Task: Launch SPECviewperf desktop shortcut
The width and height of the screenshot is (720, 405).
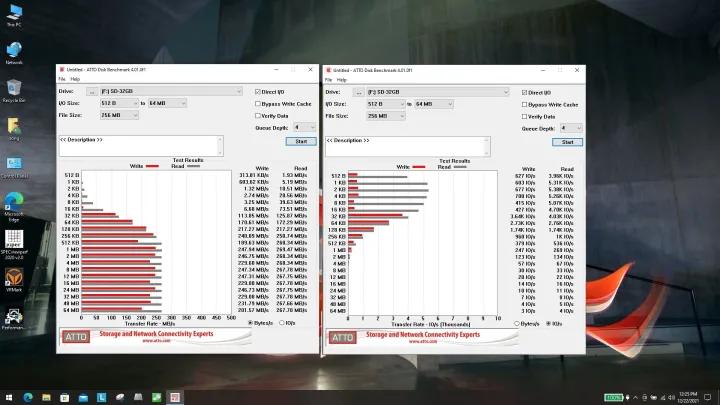Action: 14,244
